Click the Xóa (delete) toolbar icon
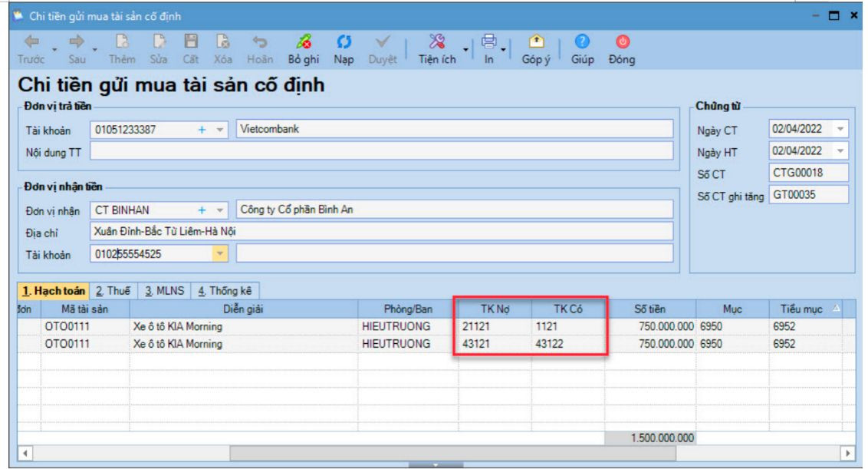The height and width of the screenshot is (469, 868). point(222,41)
